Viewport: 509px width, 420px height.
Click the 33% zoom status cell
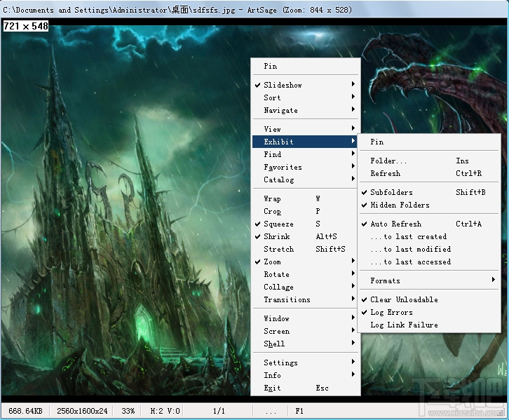[128, 411]
